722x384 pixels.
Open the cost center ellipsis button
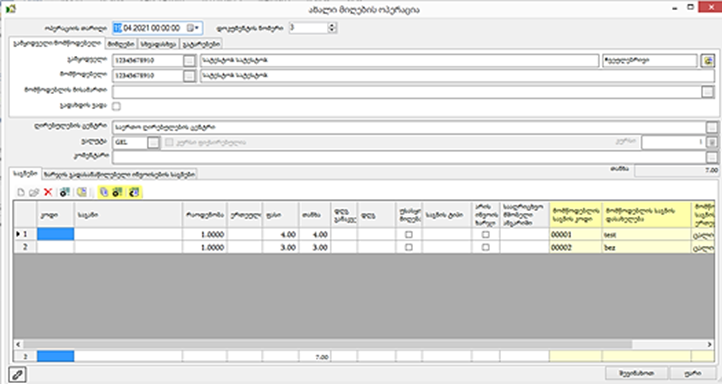click(711, 127)
